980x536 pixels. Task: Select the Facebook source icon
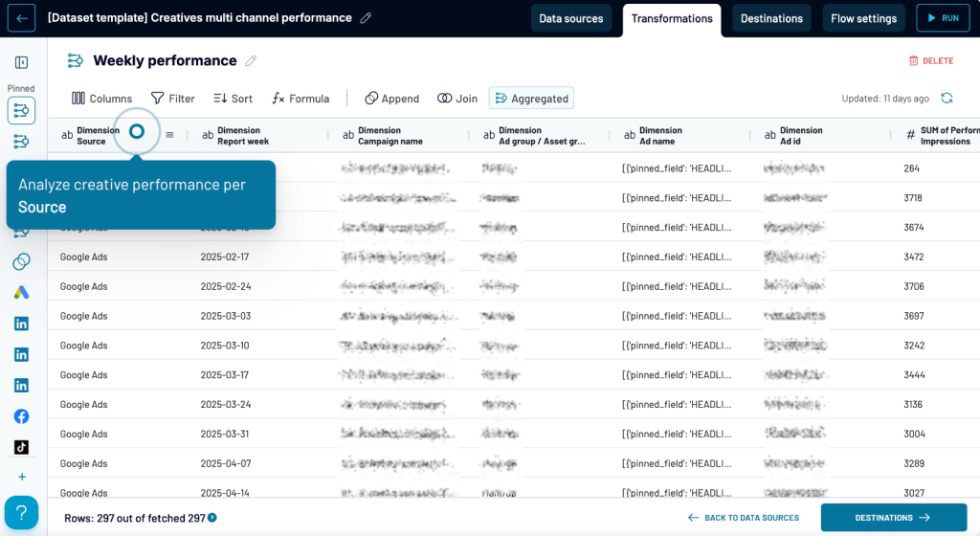[21, 416]
